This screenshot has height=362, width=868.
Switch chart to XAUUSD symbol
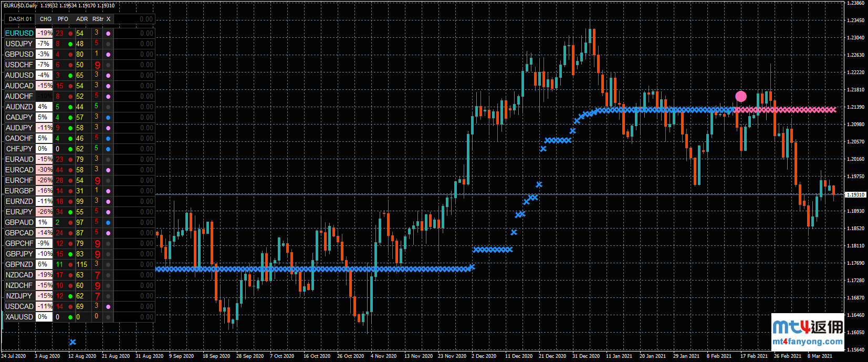[19, 317]
